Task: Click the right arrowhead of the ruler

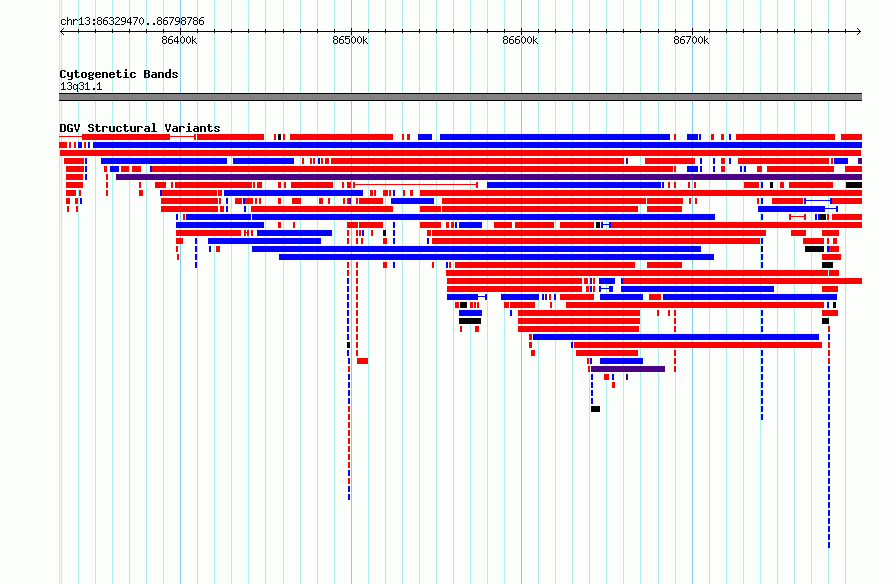Action: [859, 31]
